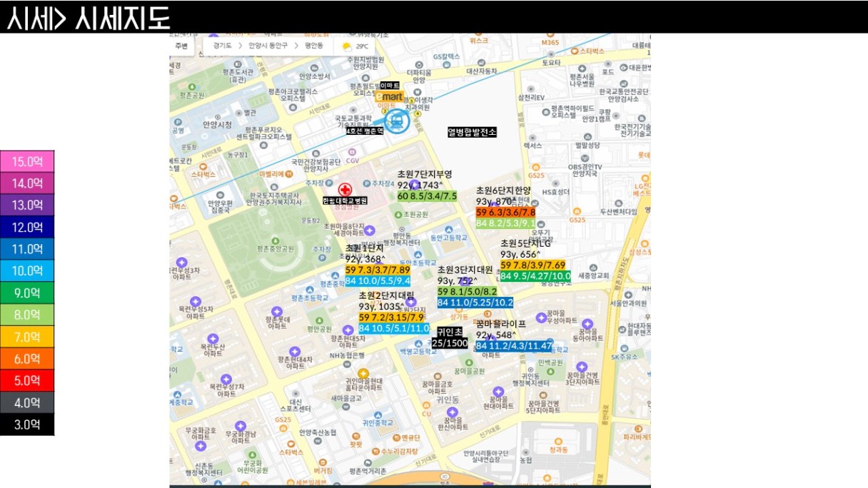Click the Pyeongchon subway station train icon
This screenshot has width=868, height=488.
398,121
